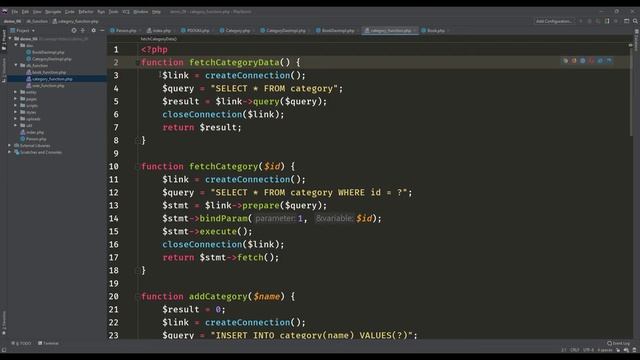The image size is (640, 360).
Task: Click the locate current file target icon
Action: [74, 30]
